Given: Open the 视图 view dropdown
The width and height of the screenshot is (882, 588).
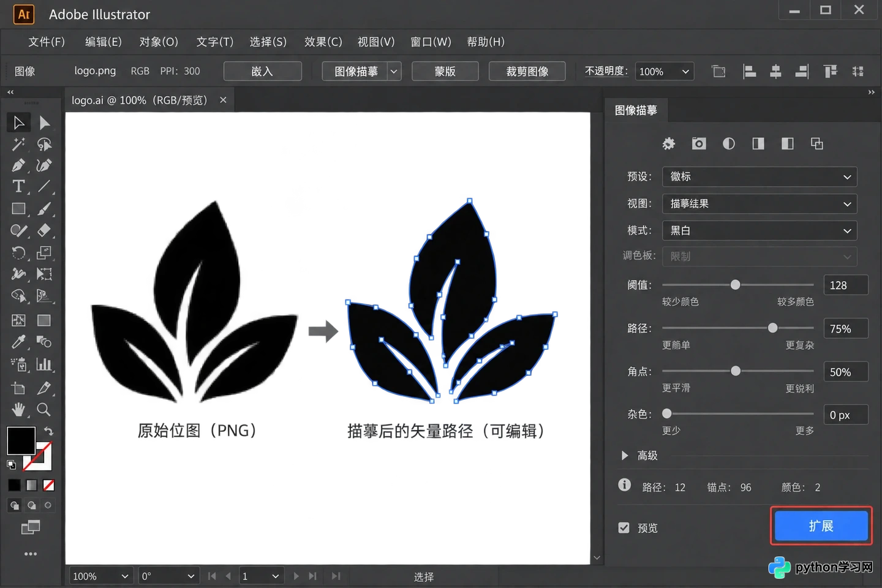Looking at the screenshot, I should (x=759, y=203).
